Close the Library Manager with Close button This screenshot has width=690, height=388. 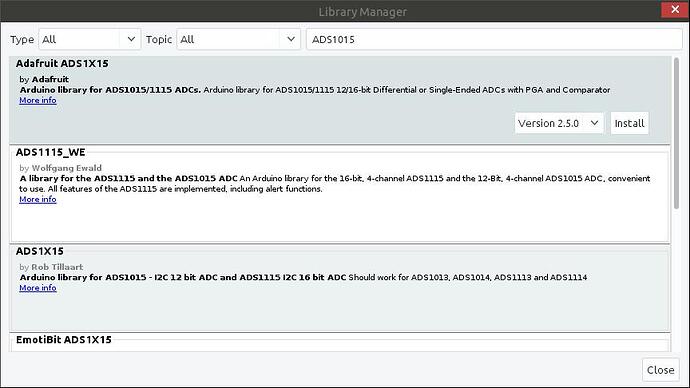pos(661,370)
